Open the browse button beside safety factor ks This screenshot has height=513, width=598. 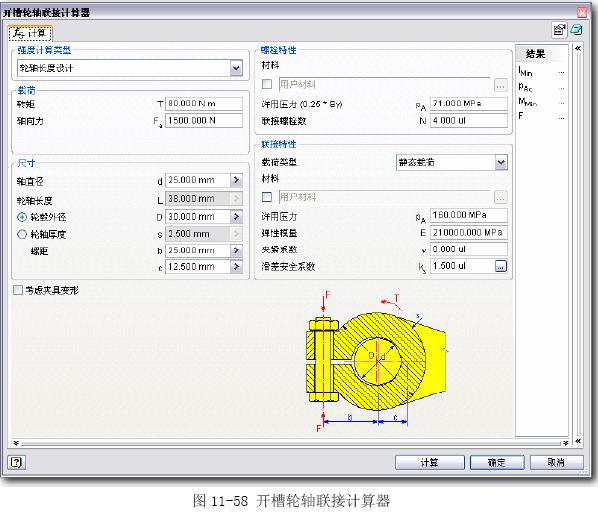501,266
